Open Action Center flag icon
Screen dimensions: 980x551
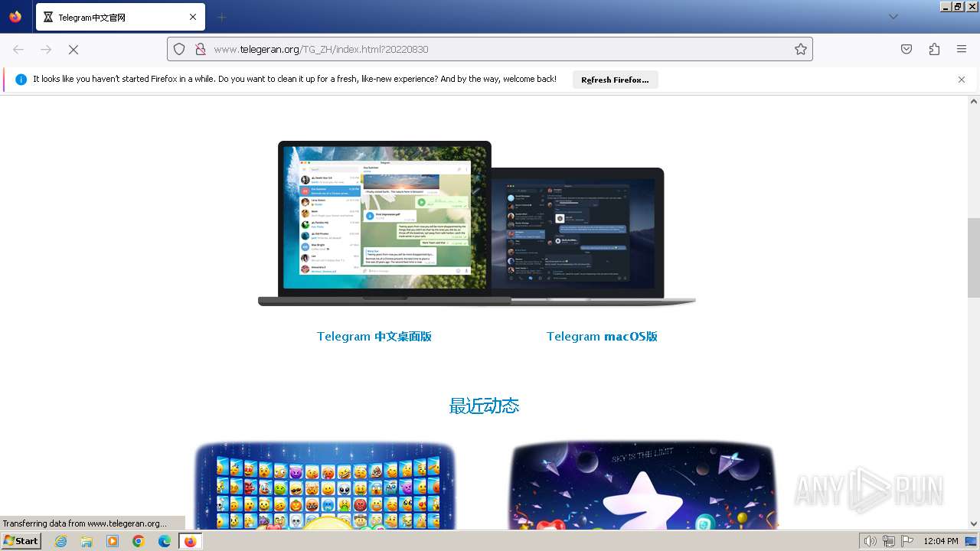(907, 541)
